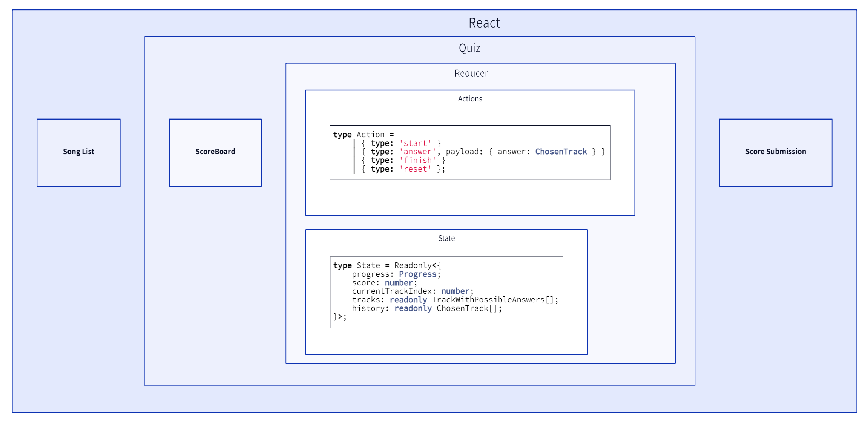Click the State section label

pos(446,238)
